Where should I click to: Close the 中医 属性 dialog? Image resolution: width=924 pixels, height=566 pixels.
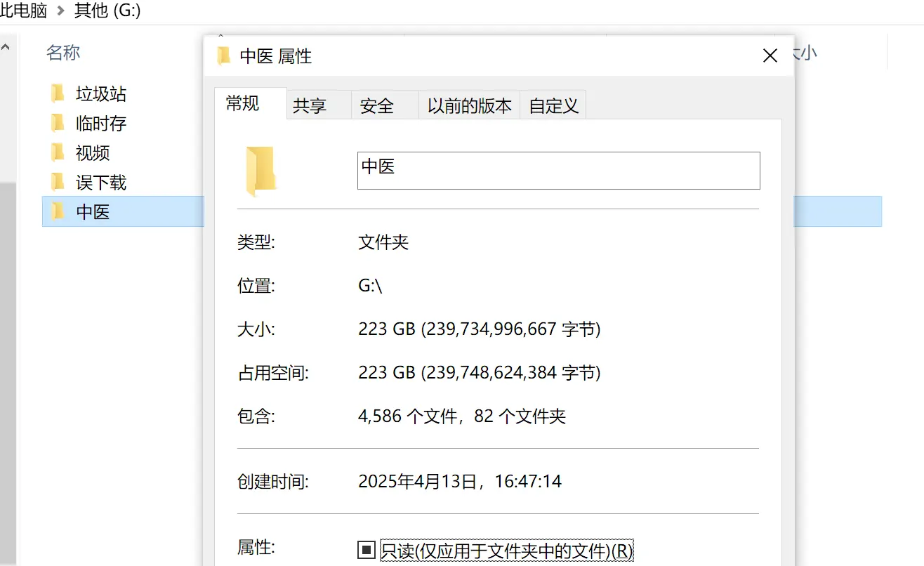770,56
